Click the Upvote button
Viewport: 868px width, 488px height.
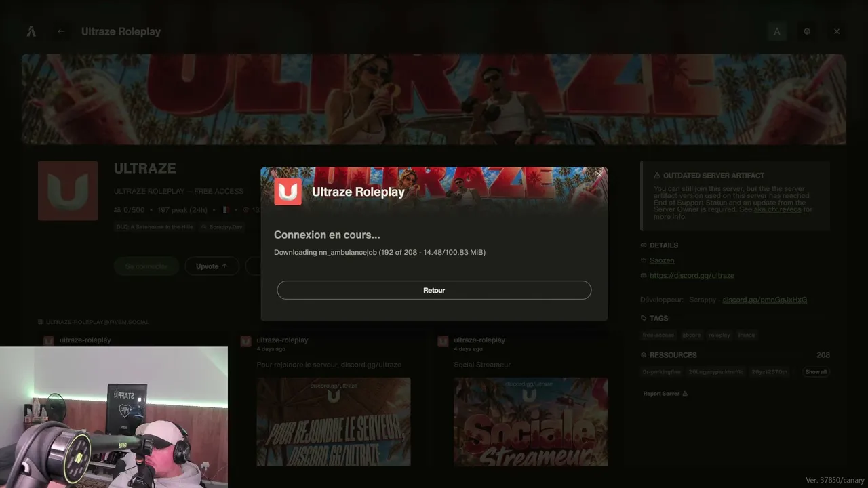212,266
